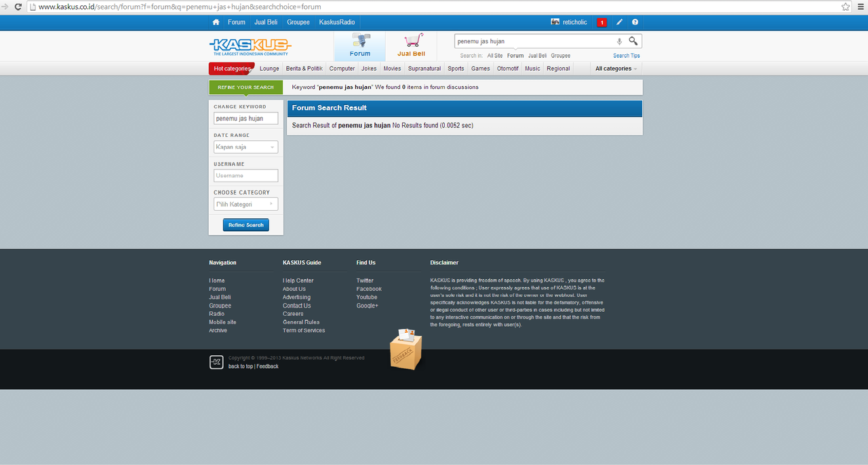Open the red notification badge

click(x=602, y=22)
